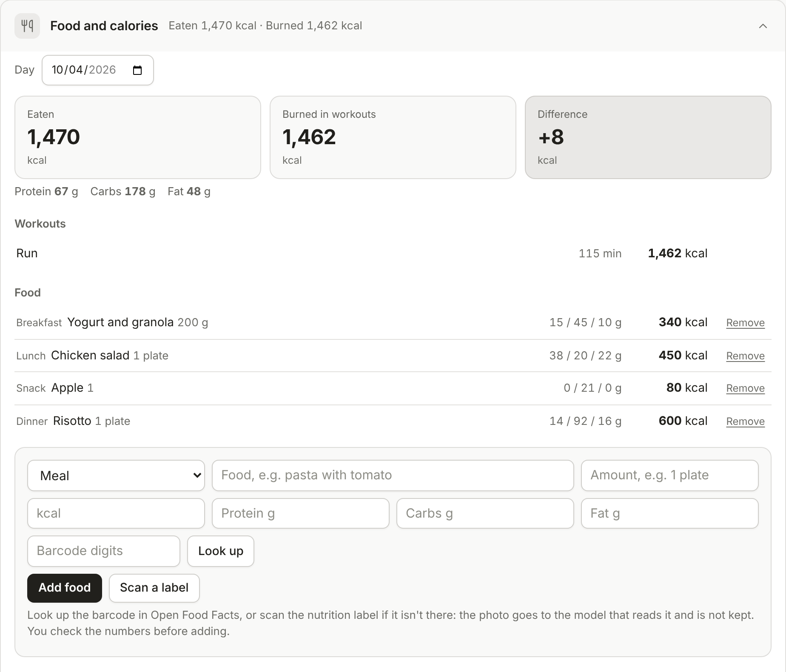Click the 38 / 20 / 22 g macros
The image size is (786, 672).
585,356
